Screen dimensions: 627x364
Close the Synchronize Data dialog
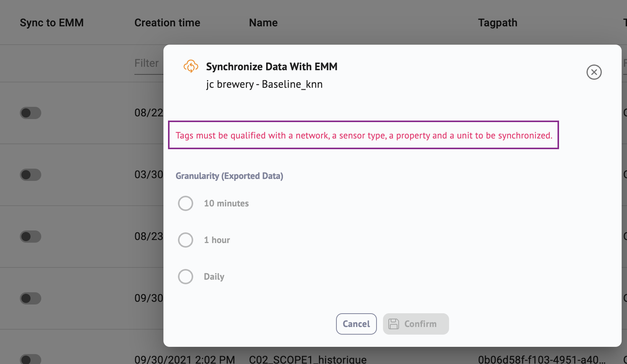click(x=594, y=72)
